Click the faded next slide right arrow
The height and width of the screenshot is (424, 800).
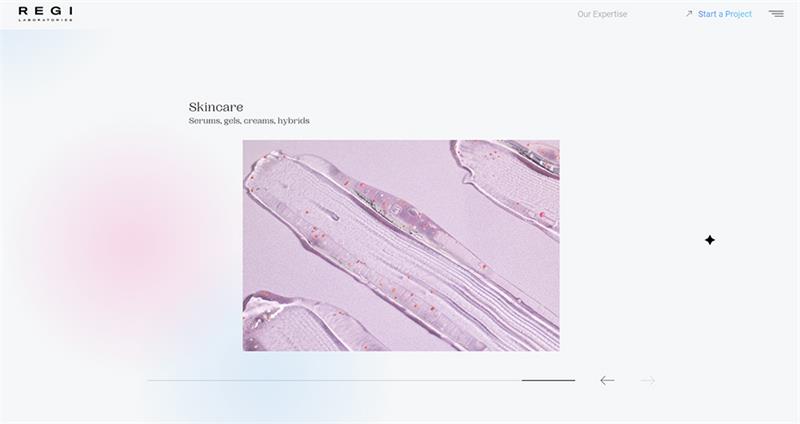tap(647, 381)
